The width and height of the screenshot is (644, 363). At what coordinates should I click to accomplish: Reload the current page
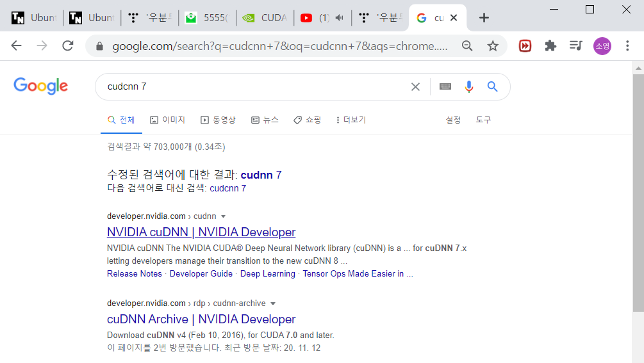click(68, 45)
